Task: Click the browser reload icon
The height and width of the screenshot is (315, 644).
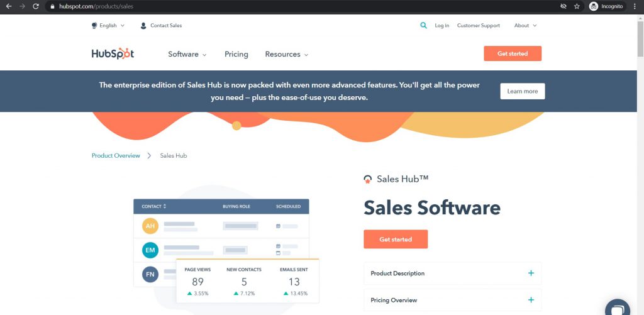Action: 36,6
